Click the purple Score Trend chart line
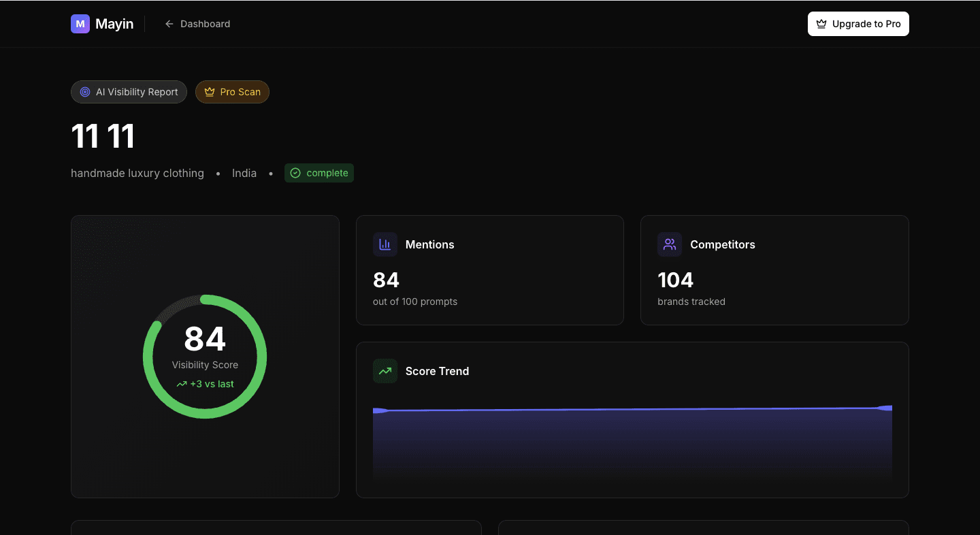This screenshot has height=535, width=980. coord(633,408)
